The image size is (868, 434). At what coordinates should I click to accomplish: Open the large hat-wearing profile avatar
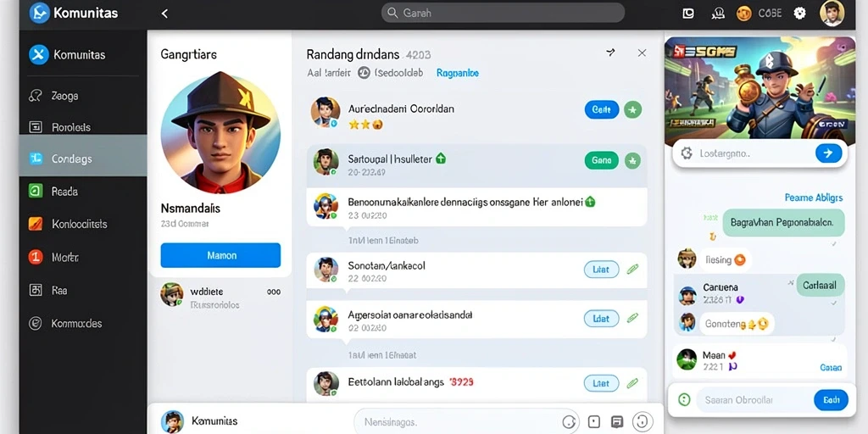pyautogui.click(x=220, y=132)
